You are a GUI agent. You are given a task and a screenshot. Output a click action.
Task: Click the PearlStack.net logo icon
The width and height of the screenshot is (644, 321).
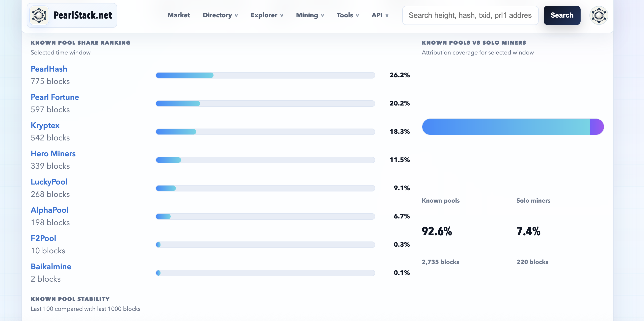(x=39, y=15)
